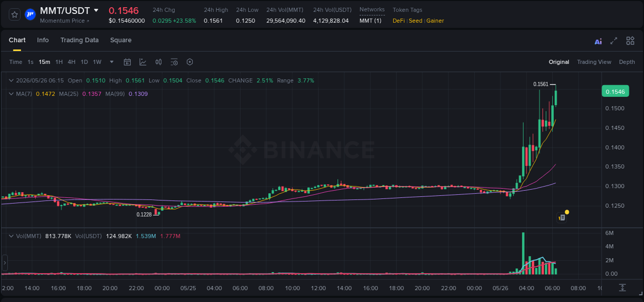The image size is (644, 302).
Task: Select the 1s interval
Action: click(30, 62)
